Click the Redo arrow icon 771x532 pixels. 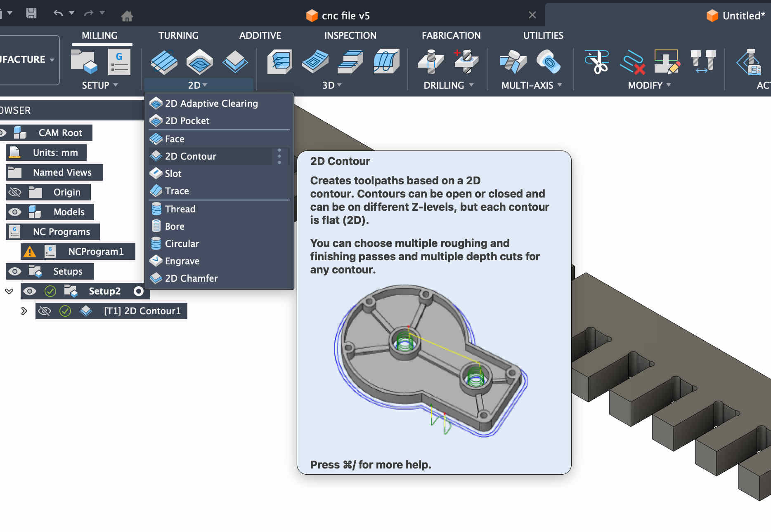tap(88, 13)
